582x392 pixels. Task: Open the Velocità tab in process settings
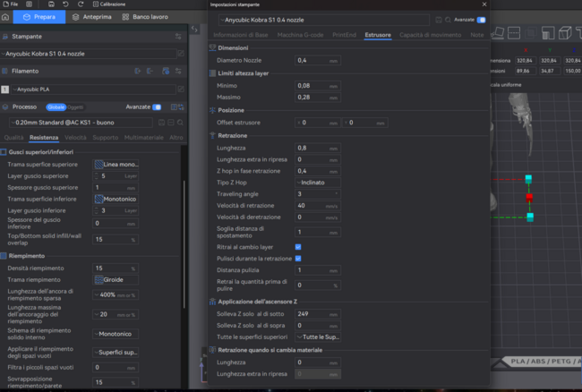click(75, 138)
